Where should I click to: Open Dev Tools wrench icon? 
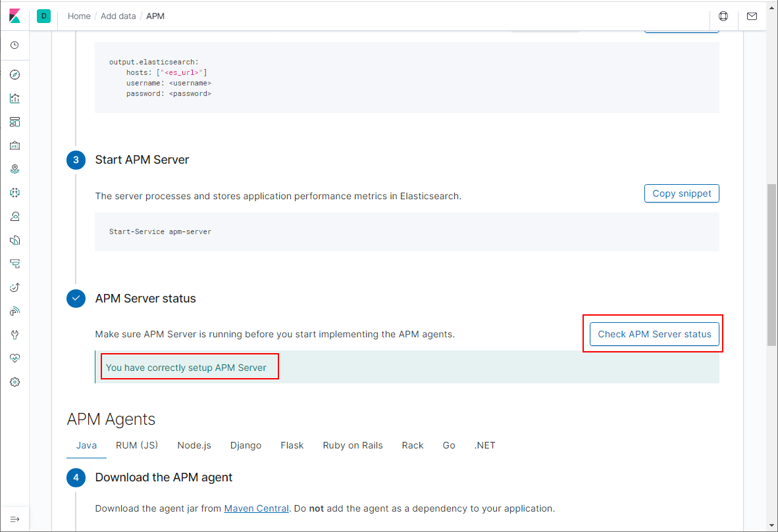point(15,335)
